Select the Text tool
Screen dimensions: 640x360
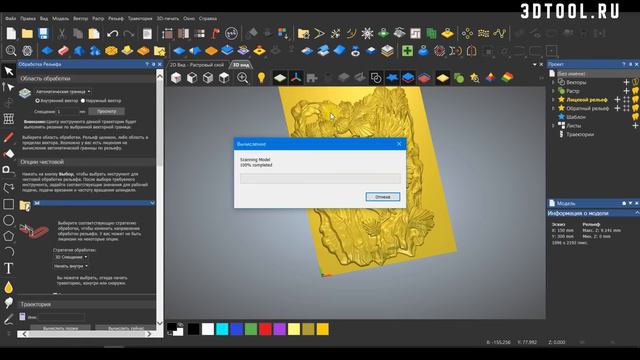point(9,268)
